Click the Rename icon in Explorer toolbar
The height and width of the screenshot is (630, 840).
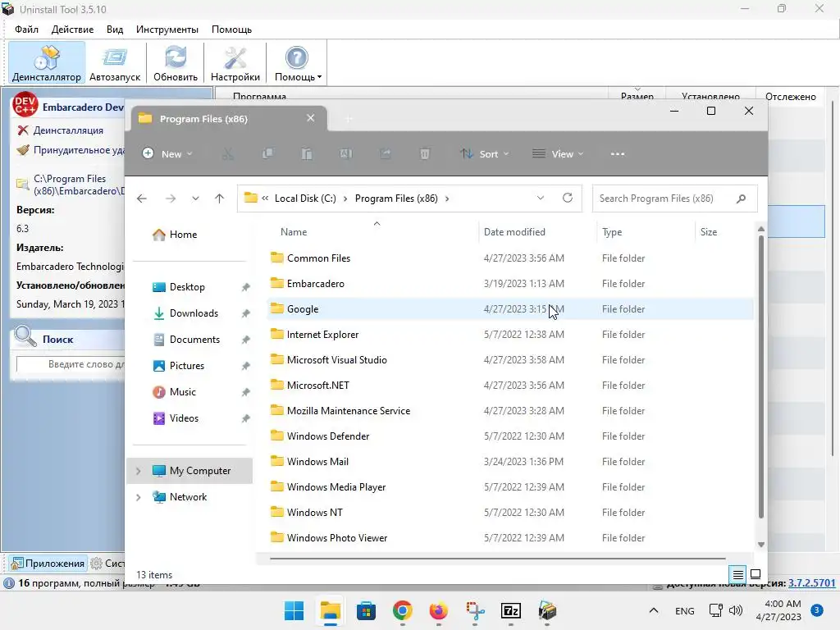pyautogui.click(x=346, y=153)
